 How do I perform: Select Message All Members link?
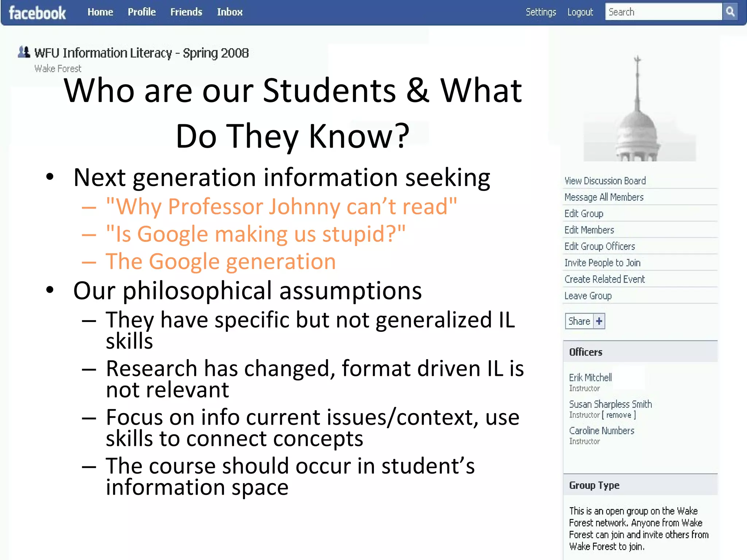pyautogui.click(x=604, y=197)
